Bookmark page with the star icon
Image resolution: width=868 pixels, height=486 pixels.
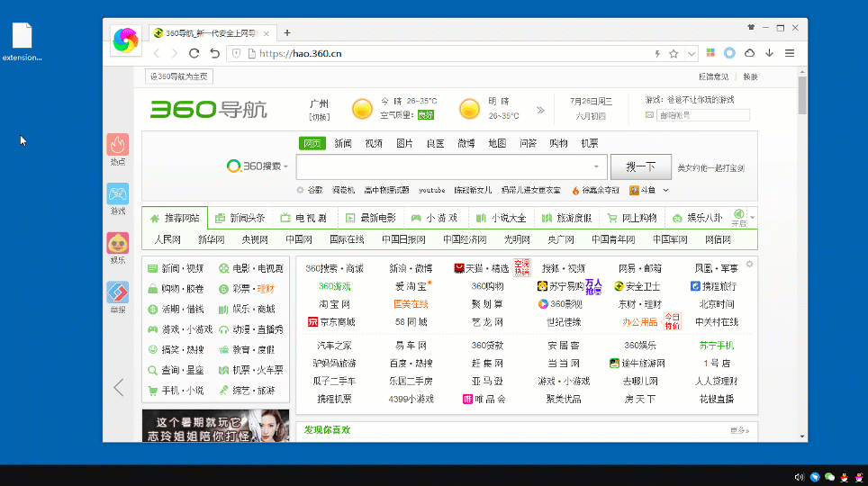pos(673,53)
